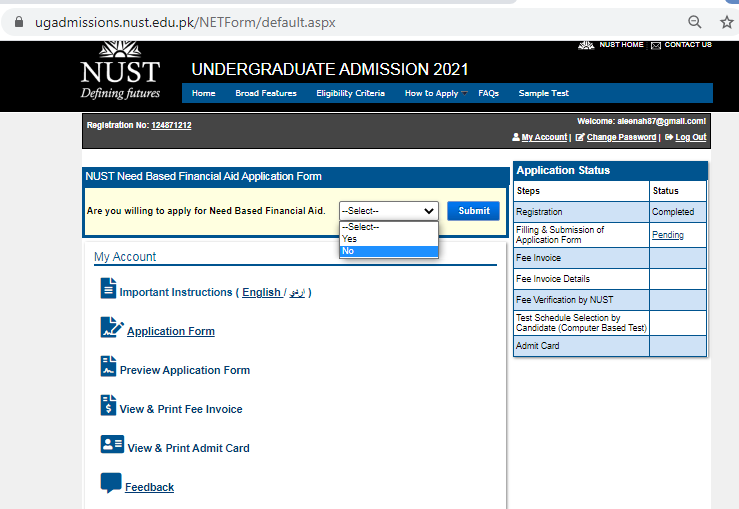Open the CONTACT US link
Screen dimensions: 739x509
pyautogui.click(x=688, y=45)
